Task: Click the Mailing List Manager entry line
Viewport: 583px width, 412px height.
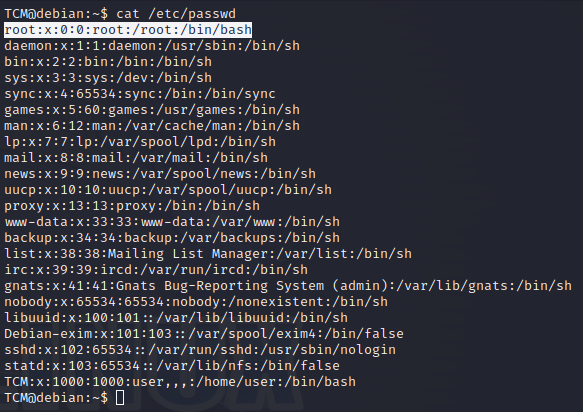Action: (x=208, y=254)
